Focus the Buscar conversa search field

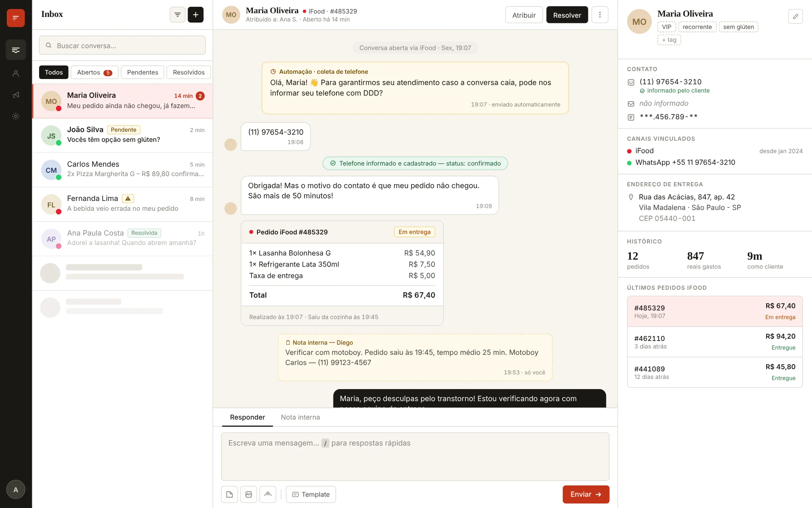click(122, 46)
